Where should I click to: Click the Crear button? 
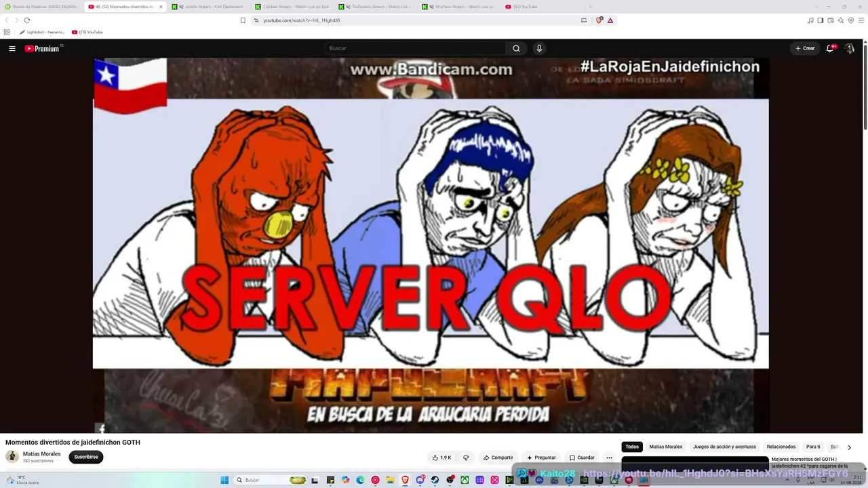click(x=805, y=48)
